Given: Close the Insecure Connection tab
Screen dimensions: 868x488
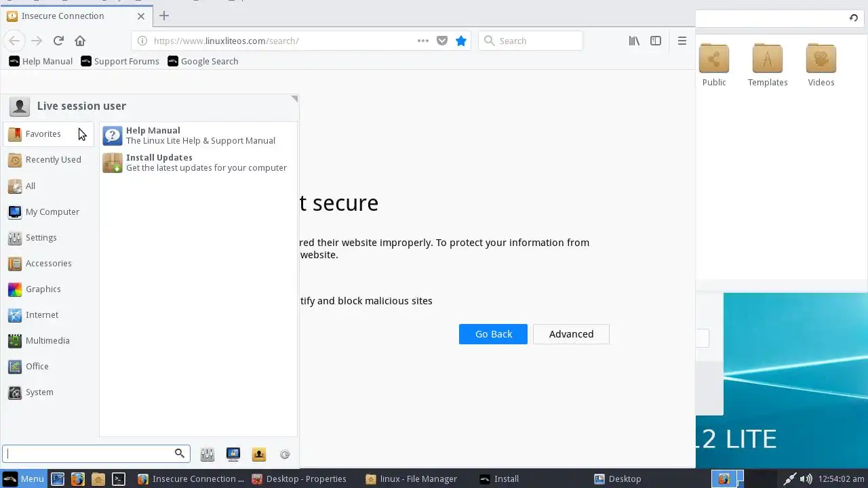Looking at the screenshot, I should click(141, 16).
